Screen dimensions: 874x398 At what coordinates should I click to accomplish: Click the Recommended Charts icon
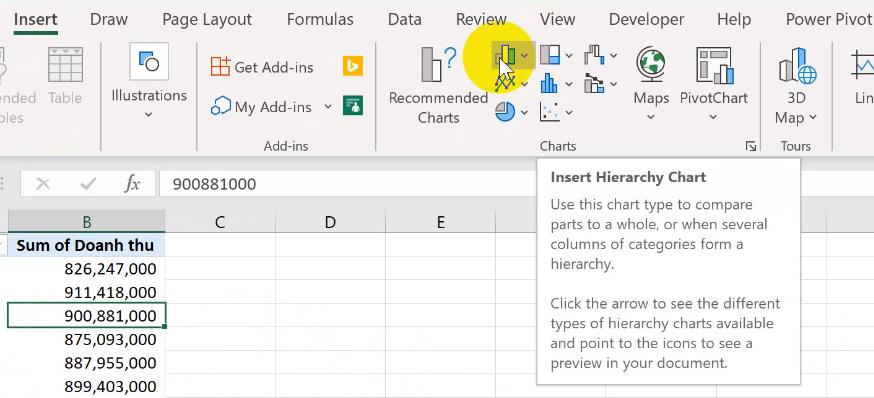(x=439, y=65)
